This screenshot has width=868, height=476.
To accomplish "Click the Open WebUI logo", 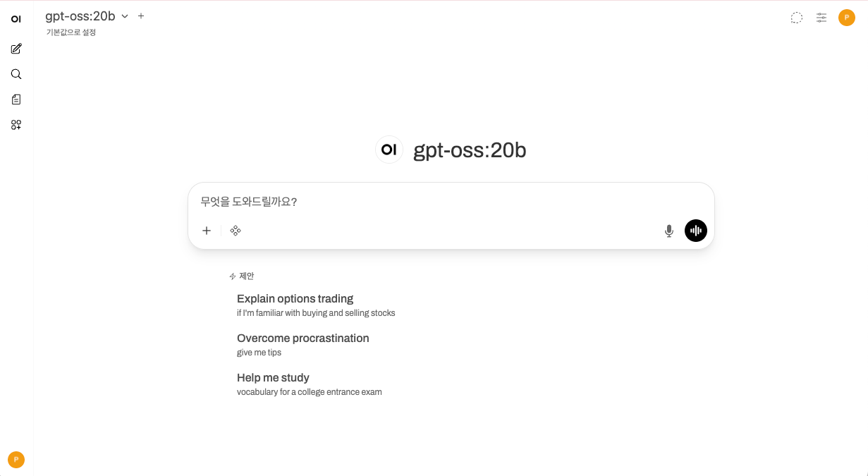I will pos(16,18).
